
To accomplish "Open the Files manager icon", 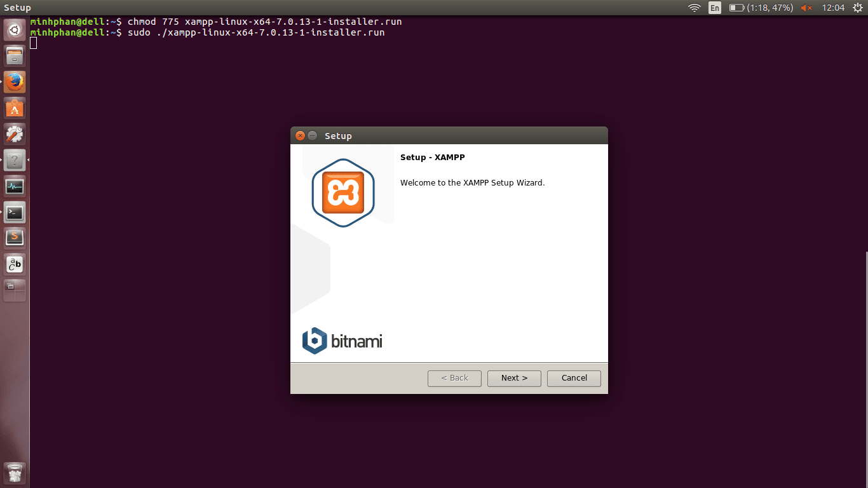I will (x=14, y=55).
